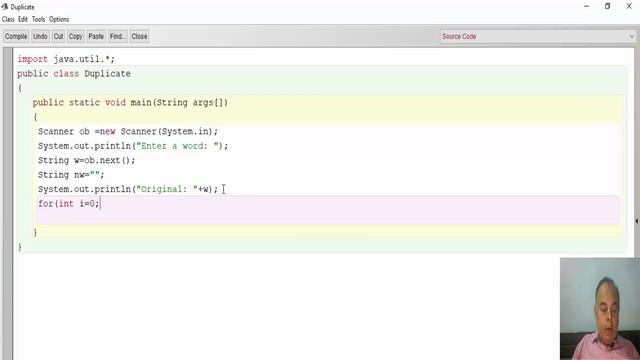Click the 'for(int i=0;' line
Viewport: 640px width, 360px height.
(69, 204)
